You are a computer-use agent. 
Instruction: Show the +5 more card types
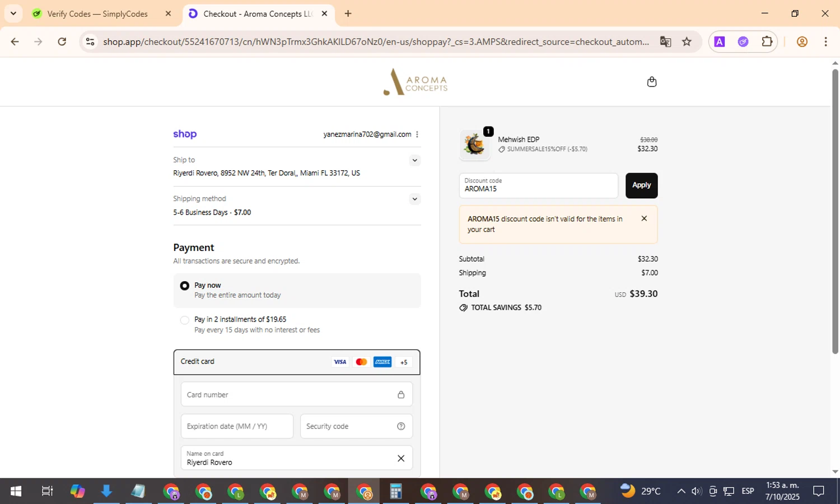click(404, 362)
